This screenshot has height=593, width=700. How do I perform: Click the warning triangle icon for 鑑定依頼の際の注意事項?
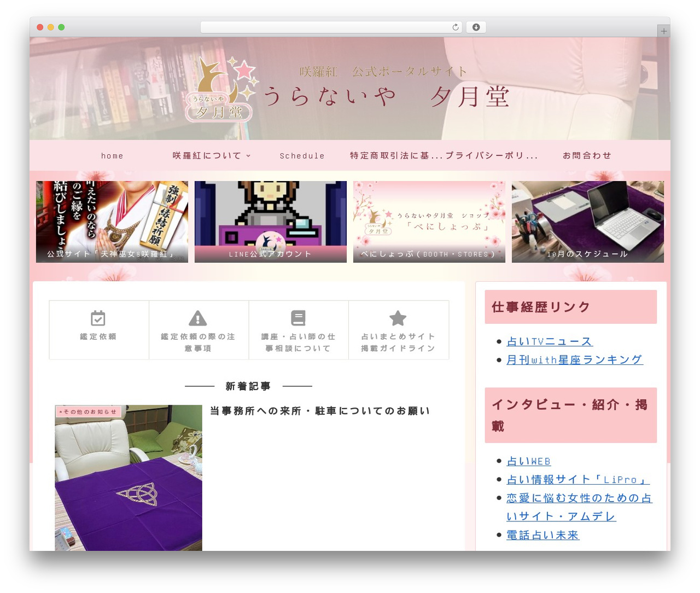(x=198, y=318)
